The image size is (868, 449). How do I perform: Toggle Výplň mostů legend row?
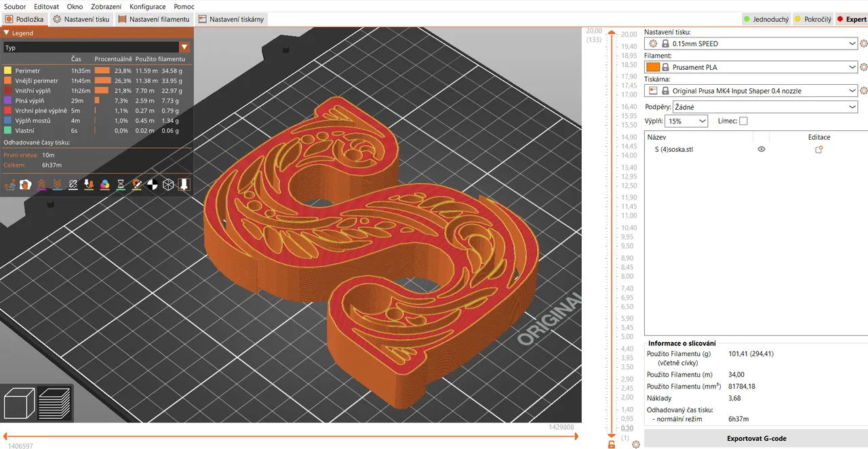pyautogui.click(x=97, y=121)
